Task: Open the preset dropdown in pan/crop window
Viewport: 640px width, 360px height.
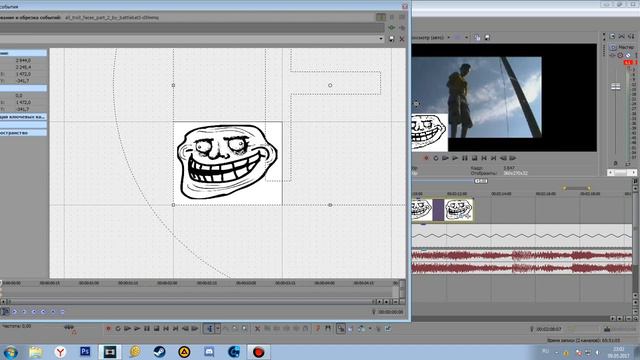Action: (x=381, y=39)
